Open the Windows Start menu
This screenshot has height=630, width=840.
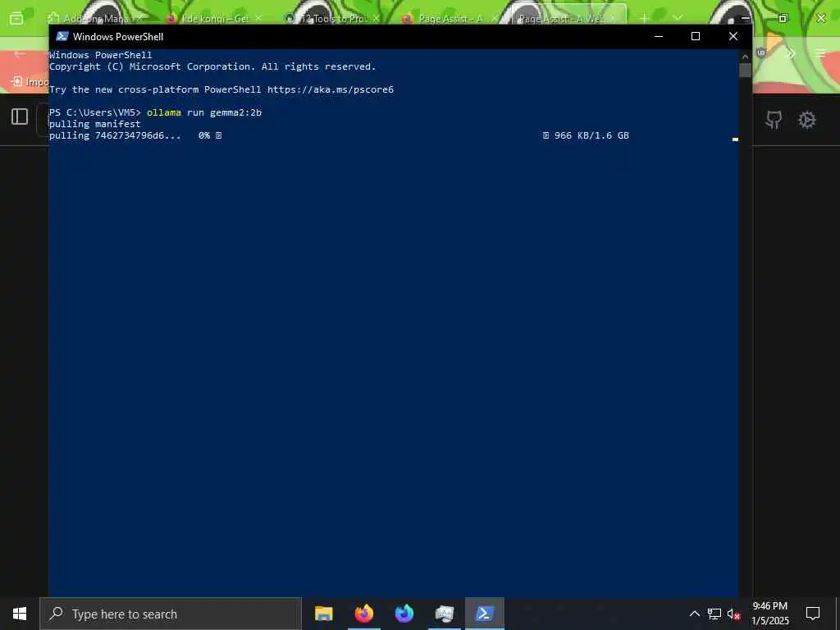20,614
